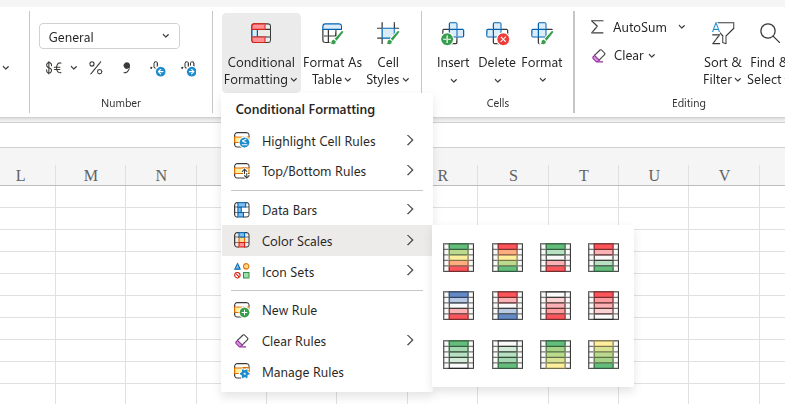785x404 pixels.
Task: Open the Format As Table gallery
Action: 332,53
